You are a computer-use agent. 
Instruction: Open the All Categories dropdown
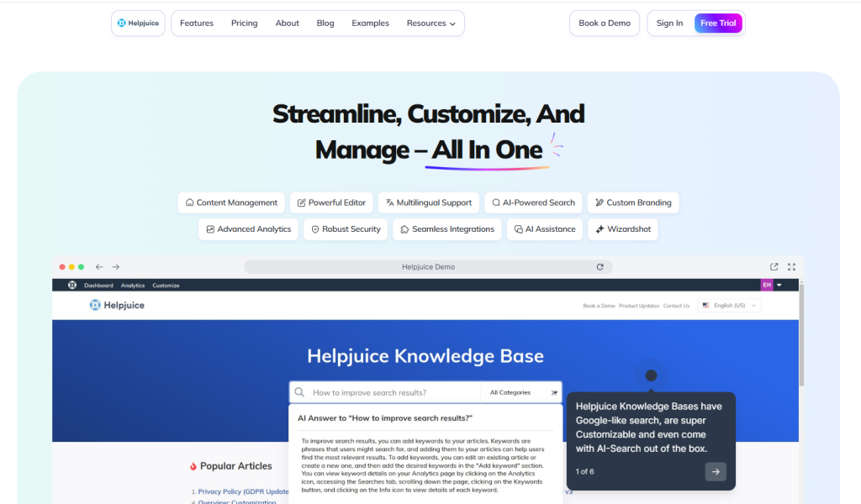(x=521, y=392)
